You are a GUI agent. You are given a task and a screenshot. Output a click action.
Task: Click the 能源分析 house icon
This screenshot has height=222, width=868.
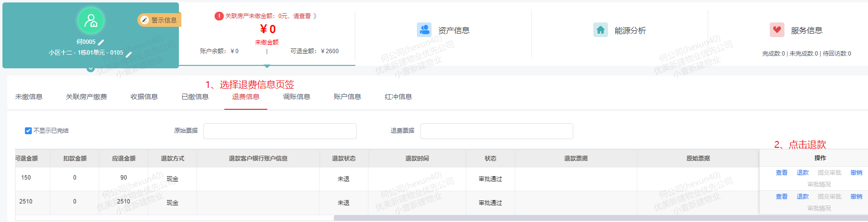coord(601,30)
